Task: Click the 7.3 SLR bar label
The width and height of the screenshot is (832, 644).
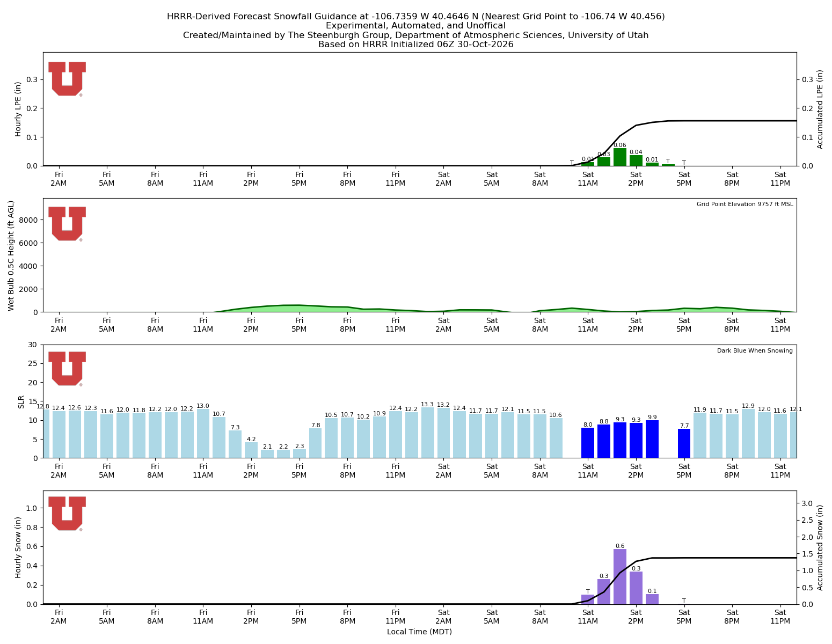Action: pyautogui.click(x=235, y=427)
